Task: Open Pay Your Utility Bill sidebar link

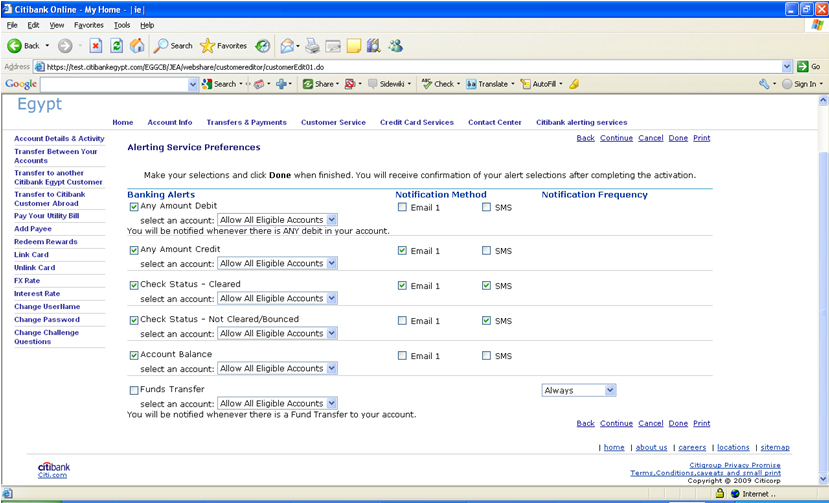Action: [46, 216]
